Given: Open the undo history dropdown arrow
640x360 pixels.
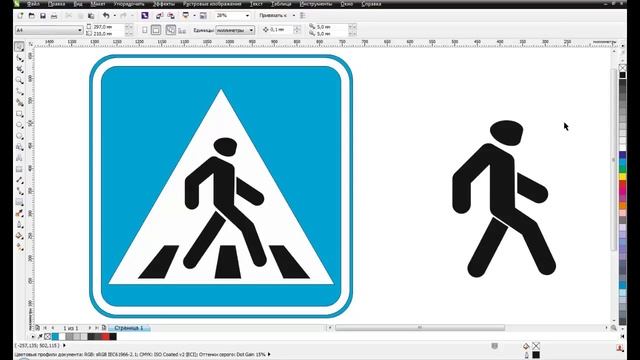Looking at the screenshot, I should coord(115,16).
